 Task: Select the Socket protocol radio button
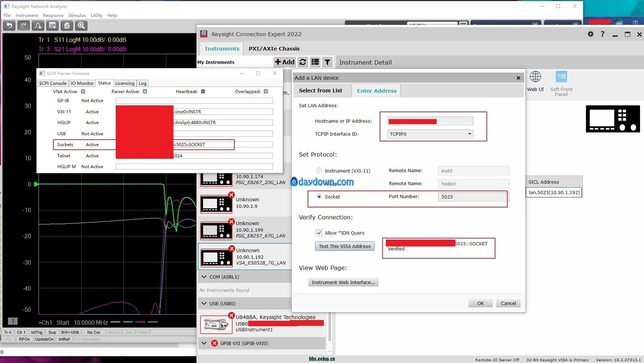(x=319, y=197)
